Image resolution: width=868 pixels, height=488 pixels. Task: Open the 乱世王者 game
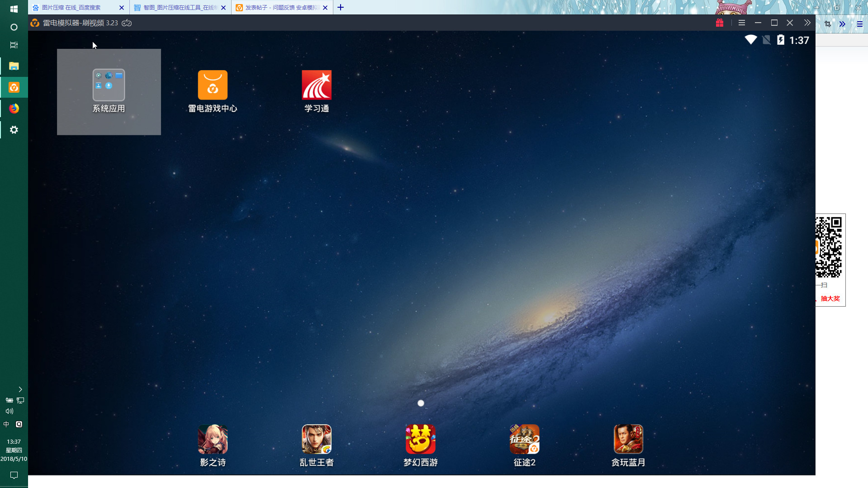point(317,439)
